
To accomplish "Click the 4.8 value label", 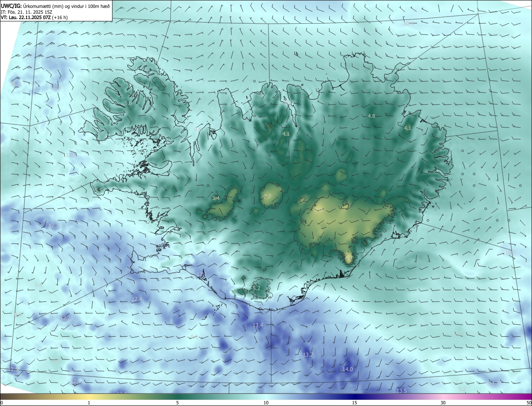I will pyautogui.click(x=372, y=116).
